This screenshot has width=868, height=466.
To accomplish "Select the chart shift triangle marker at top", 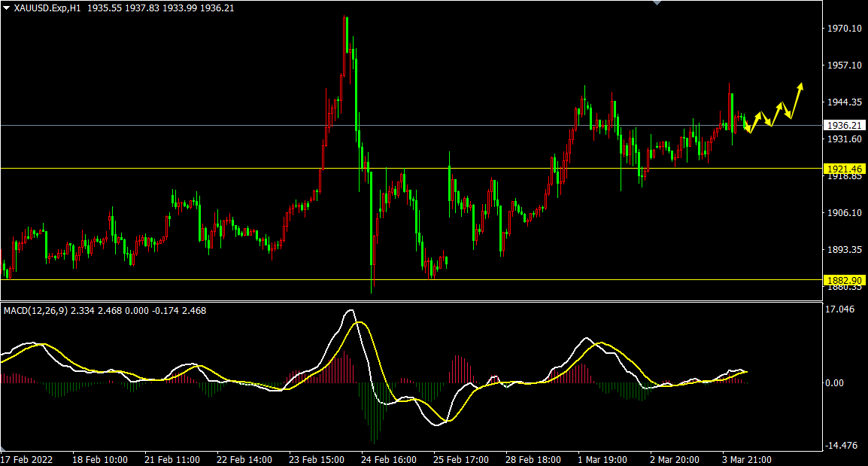I will click(x=657, y=3).
